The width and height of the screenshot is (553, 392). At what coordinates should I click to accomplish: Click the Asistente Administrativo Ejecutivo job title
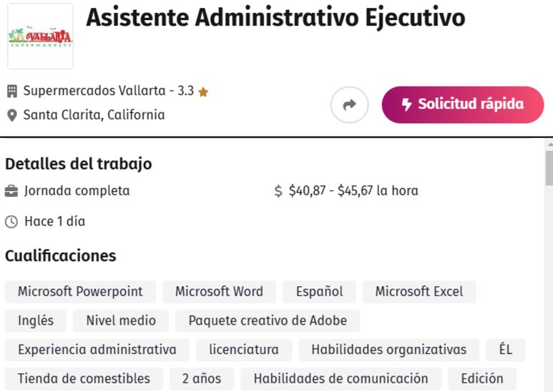[x=275, y=17]
